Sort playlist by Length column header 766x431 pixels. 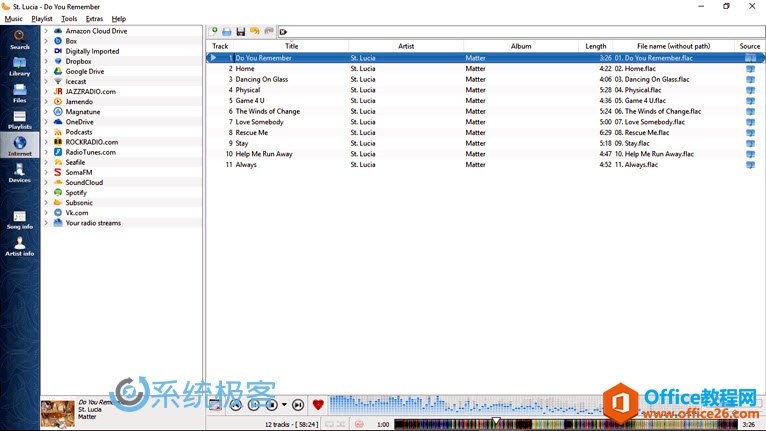596,46
